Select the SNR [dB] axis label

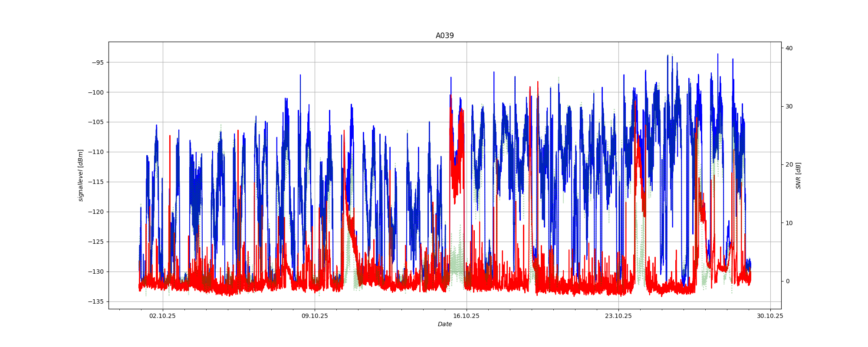coord(798,175)
